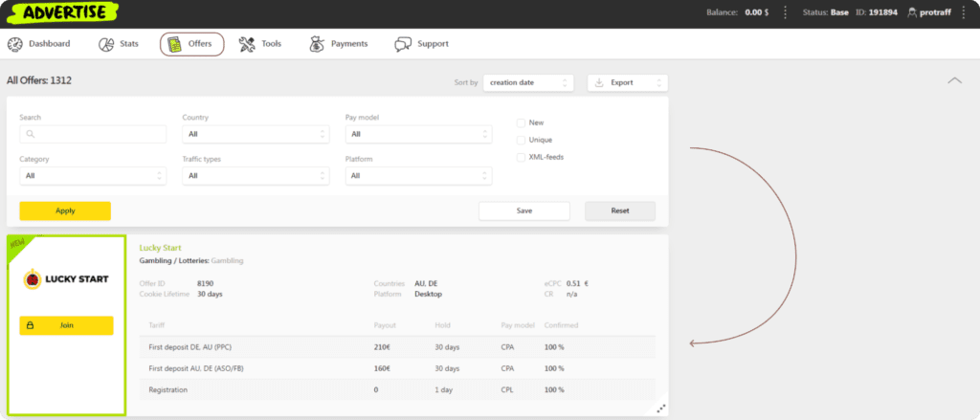
Task: Open the Export menu
Action: point(627,83)
